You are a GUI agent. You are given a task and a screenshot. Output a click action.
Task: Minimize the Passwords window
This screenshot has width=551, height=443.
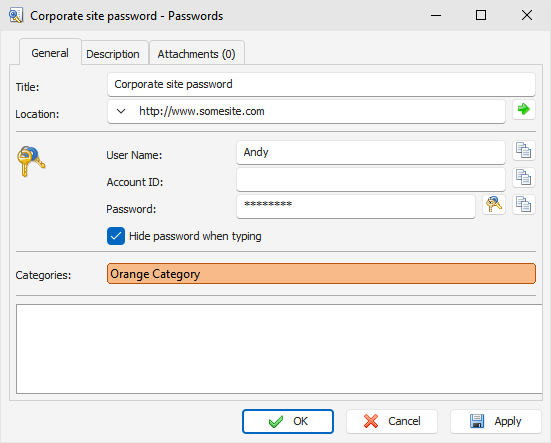click(x=436, y=15)
